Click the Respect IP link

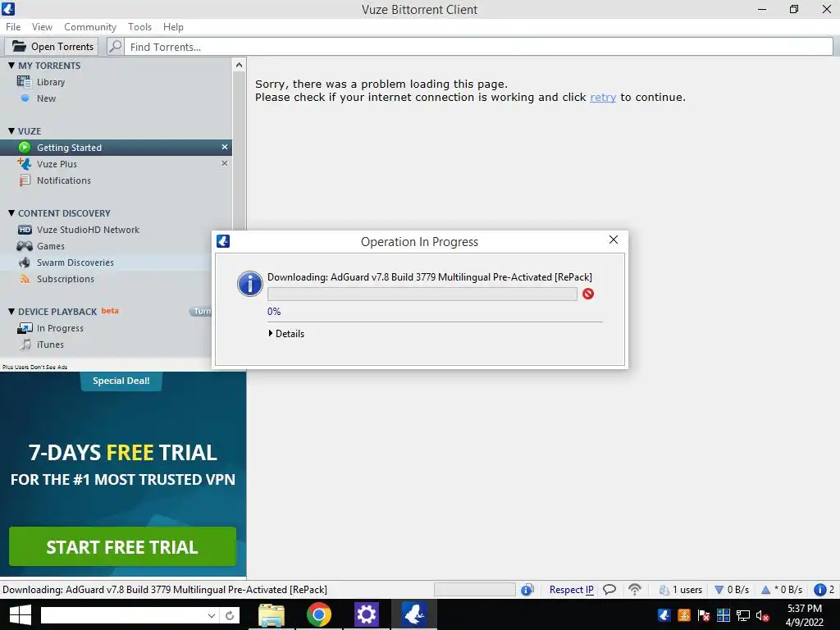pos(572,590)
